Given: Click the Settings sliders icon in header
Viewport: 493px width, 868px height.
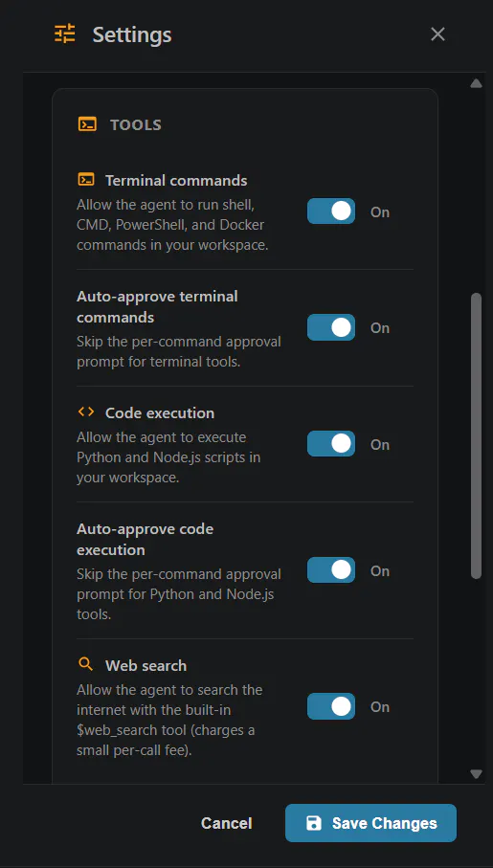Looking at the screenshot, I should click(x=64, y=34).
